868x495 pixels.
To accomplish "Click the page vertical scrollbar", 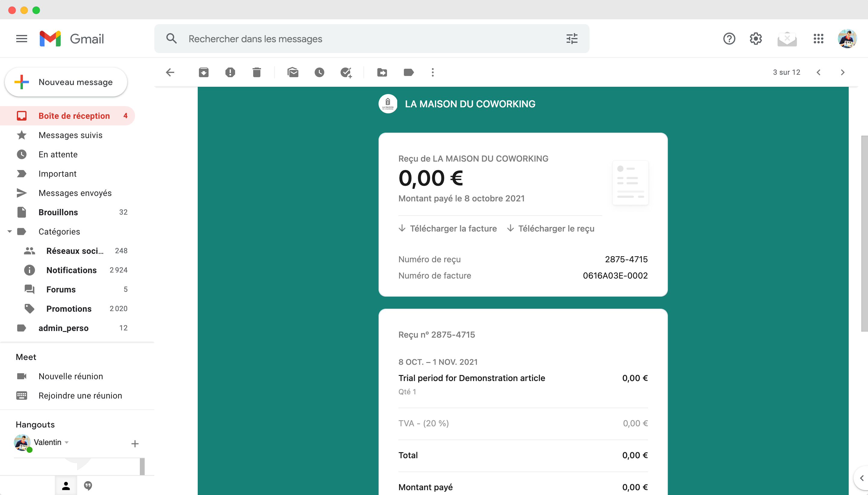I will pos(865,234).
